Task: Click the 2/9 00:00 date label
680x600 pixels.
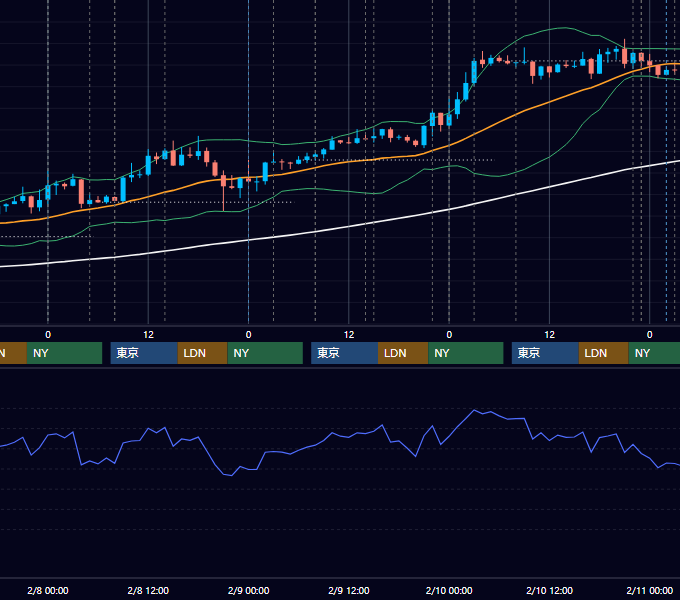Action: click(248, 590)
